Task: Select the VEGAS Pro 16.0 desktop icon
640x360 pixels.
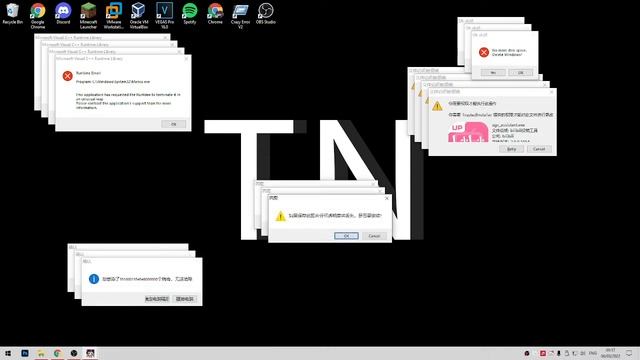Action: (164, 16)
